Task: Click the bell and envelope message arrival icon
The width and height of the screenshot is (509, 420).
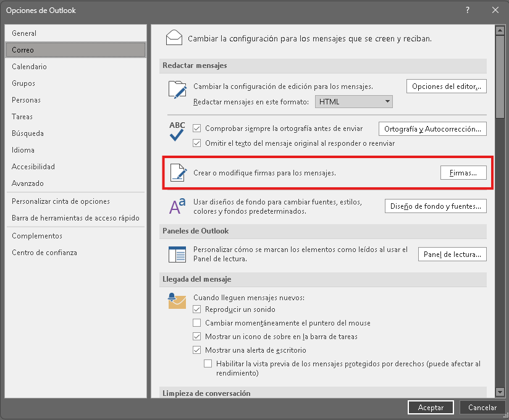Action: (x=177, y=301)
